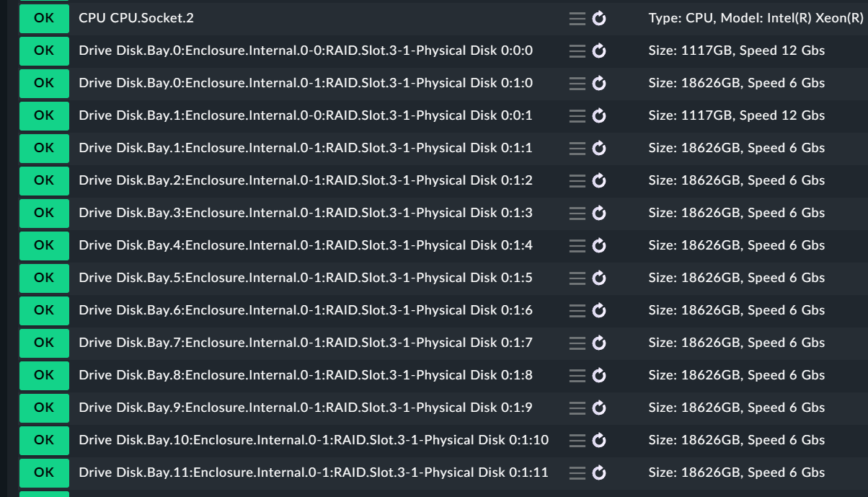The height and width of the screenshot is (497, 868).
Task: Click the OK state of Physical Disk 0:1:6
Action: pos(44,310)
